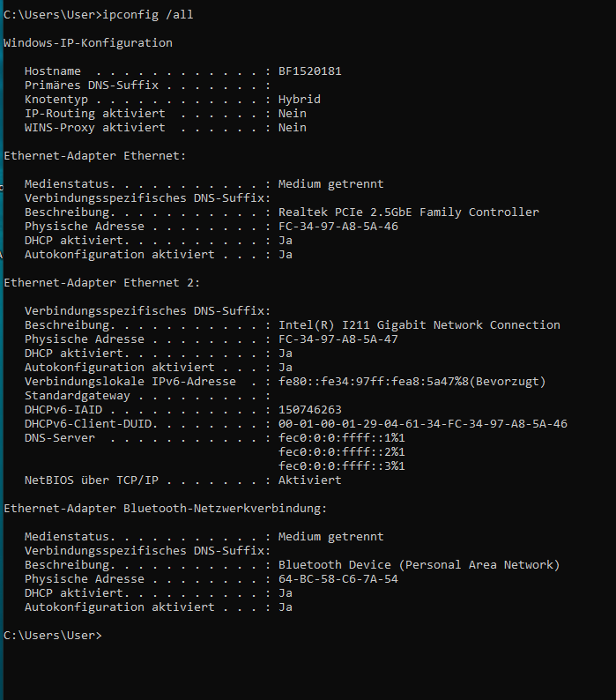
Task: Click the NetBIOS über TCP/IP value Aktiviert
Action: (310, 480)
